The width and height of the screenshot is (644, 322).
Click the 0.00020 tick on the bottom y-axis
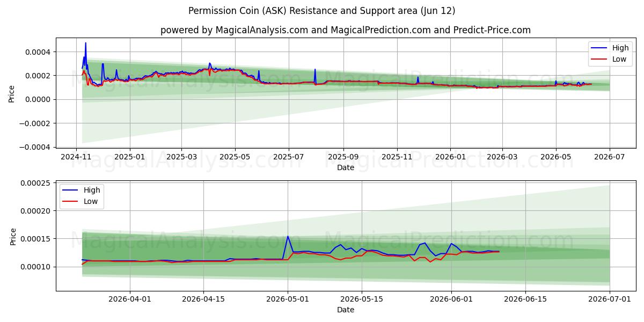pyautogui.click(x=35, y=211)
